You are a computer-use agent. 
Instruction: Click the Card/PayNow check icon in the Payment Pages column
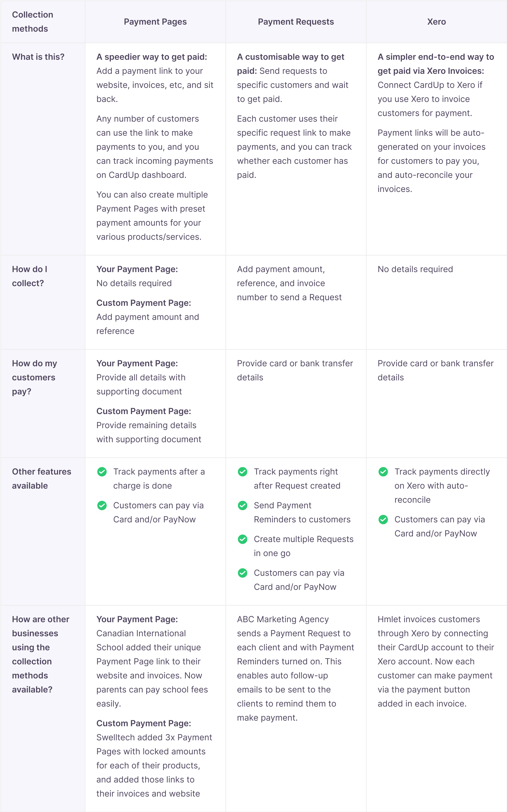click(102, 505)
